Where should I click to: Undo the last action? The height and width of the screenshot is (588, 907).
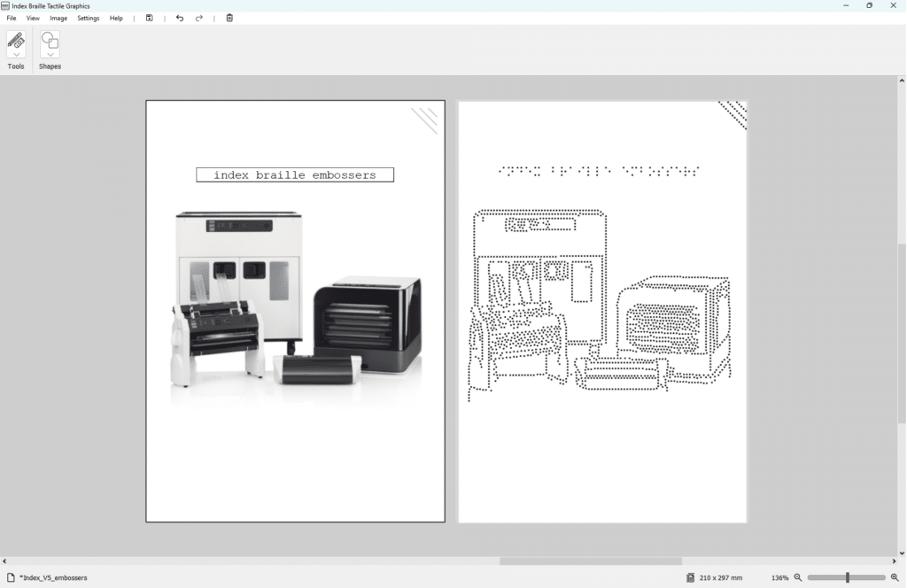(x=180, y=18)
